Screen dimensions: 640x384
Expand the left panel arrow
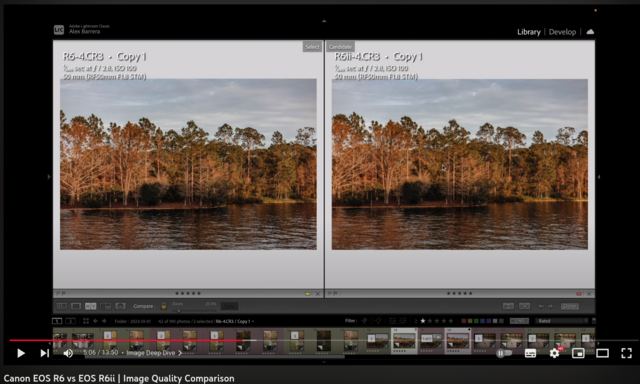(x=49, y=177)
